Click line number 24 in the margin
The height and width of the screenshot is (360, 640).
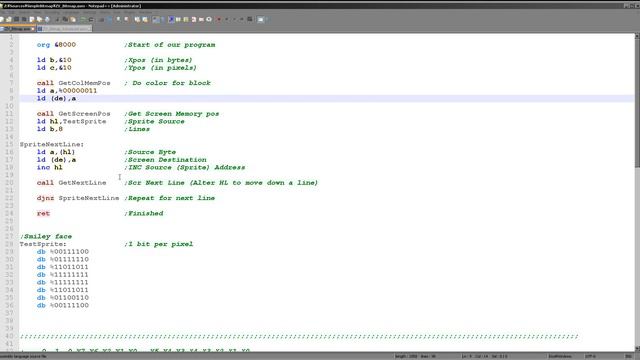[x=9, y=213]
